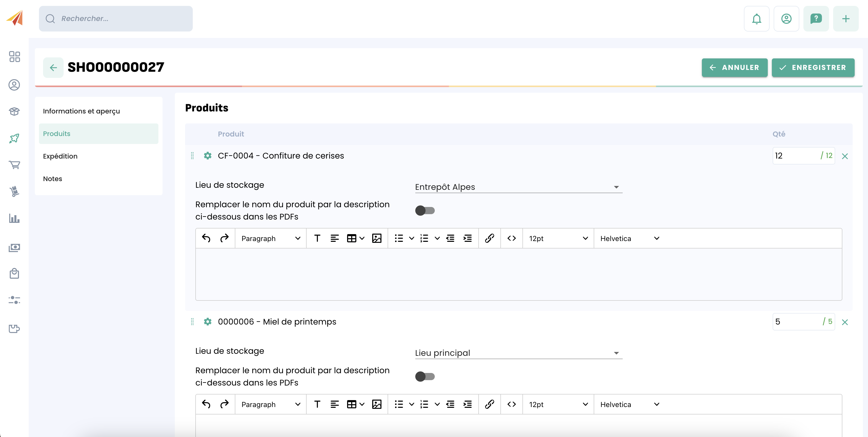
Task: Click gear icon for Confiture de cerises
Action: (x=208, y=155)
